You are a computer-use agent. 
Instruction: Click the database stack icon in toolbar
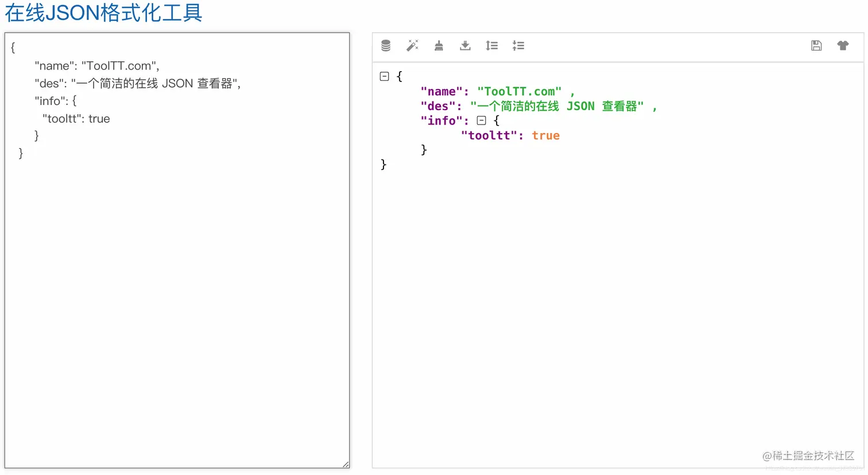pos(386,45)
